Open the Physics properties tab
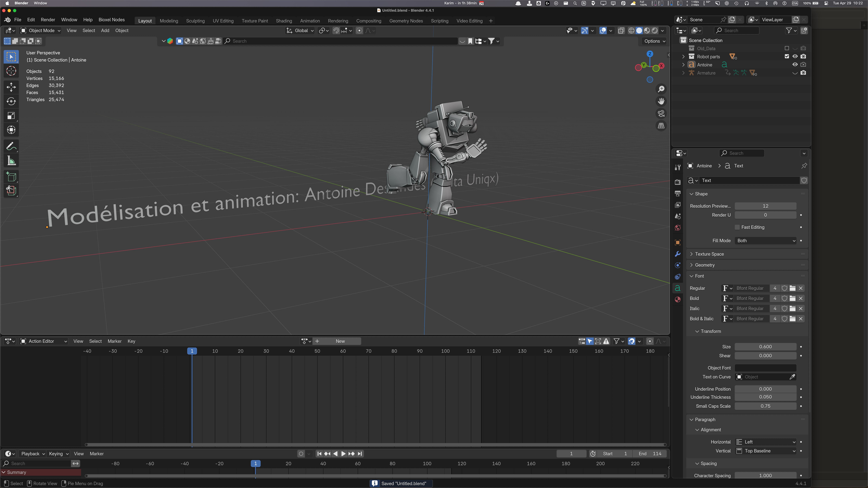 pyautogui.click(x=678, y=265)
